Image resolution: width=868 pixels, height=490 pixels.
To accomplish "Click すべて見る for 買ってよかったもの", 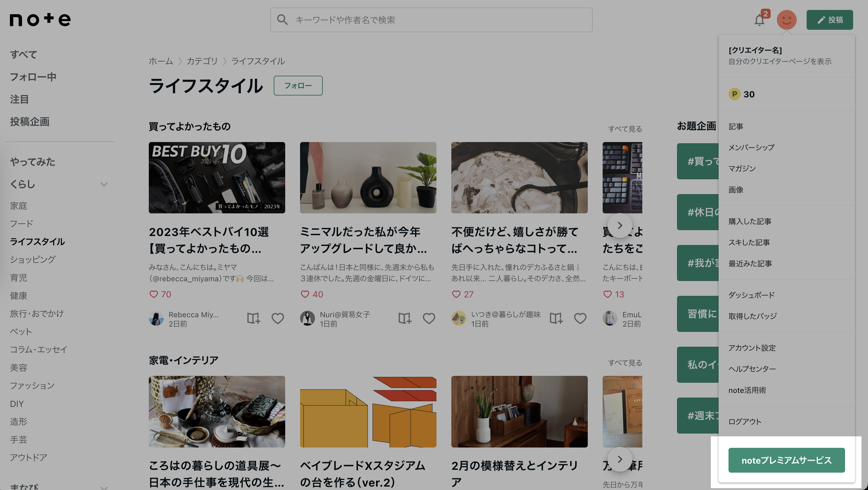I will point(625,129).
